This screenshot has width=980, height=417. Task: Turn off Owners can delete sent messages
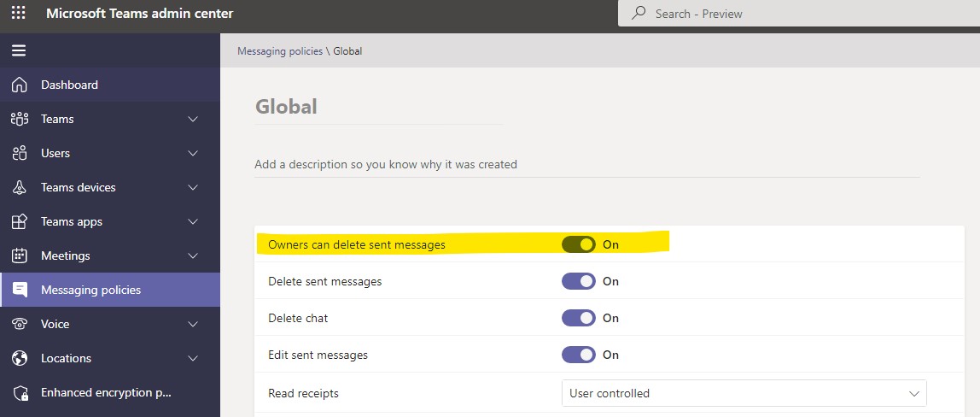pos(579,244)
